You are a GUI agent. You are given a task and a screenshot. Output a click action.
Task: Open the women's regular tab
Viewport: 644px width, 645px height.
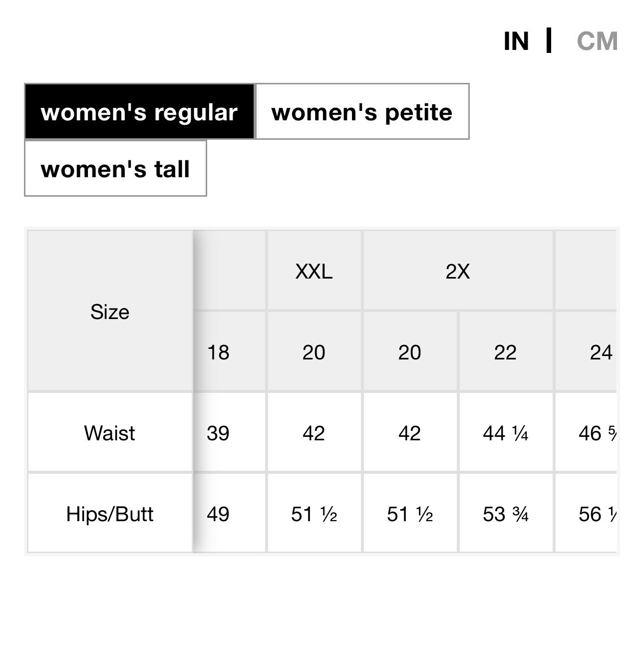pos(139,112)
